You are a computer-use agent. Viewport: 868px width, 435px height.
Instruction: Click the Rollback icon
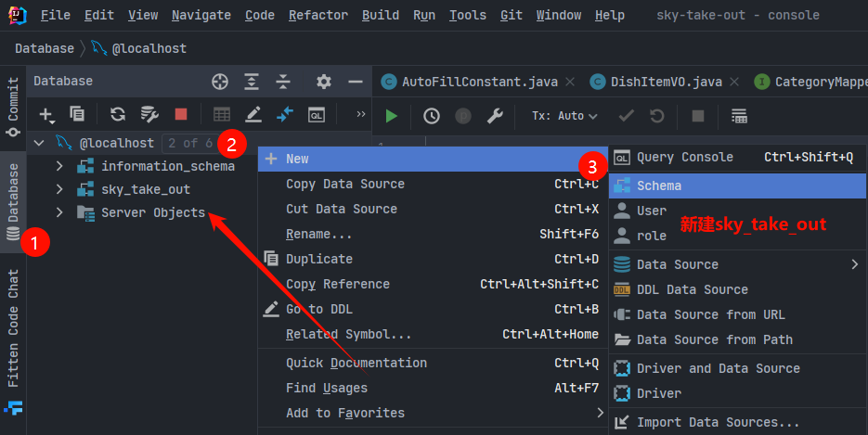coord(657,116)
